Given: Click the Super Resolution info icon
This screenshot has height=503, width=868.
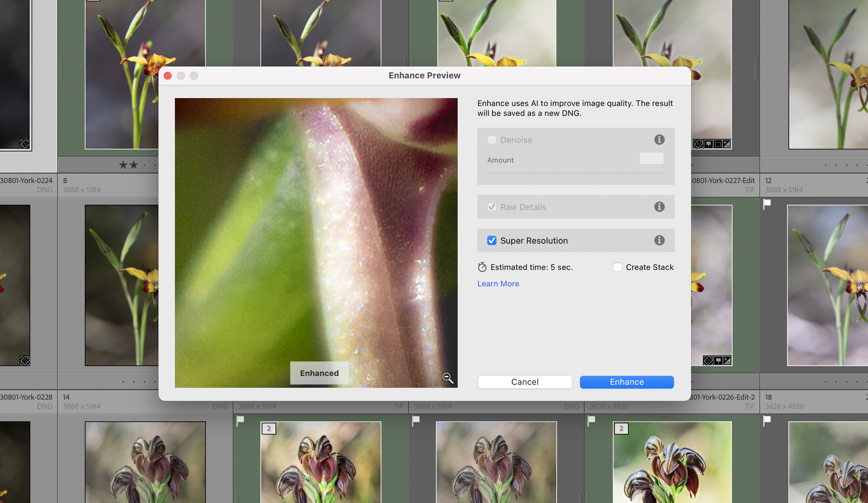Looking at the screenshot, I should (659, 240).
